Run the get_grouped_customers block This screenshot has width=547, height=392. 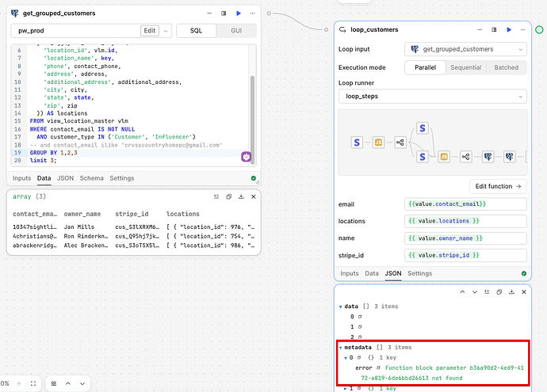coord(239,13)
